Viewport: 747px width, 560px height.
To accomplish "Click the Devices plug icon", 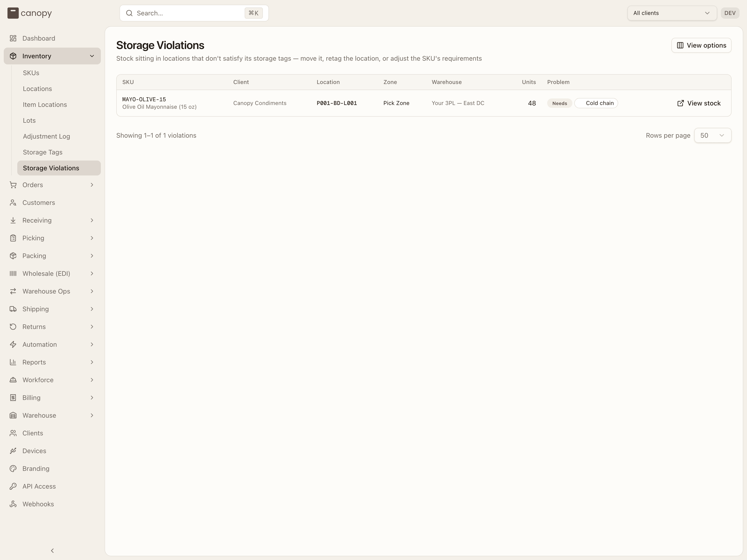I will tap(13, 451).
